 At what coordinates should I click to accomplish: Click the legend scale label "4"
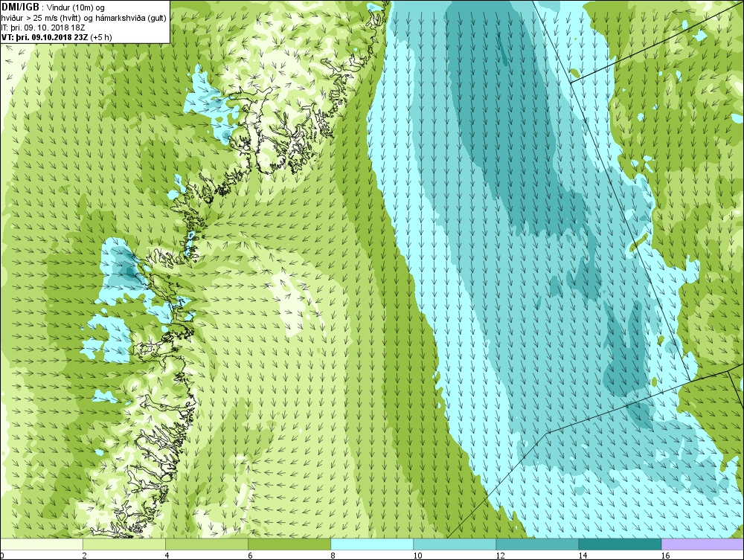[167, 556]
